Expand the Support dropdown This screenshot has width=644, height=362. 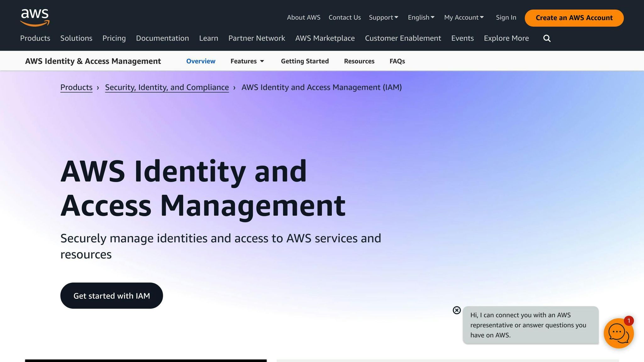(383, 18)
